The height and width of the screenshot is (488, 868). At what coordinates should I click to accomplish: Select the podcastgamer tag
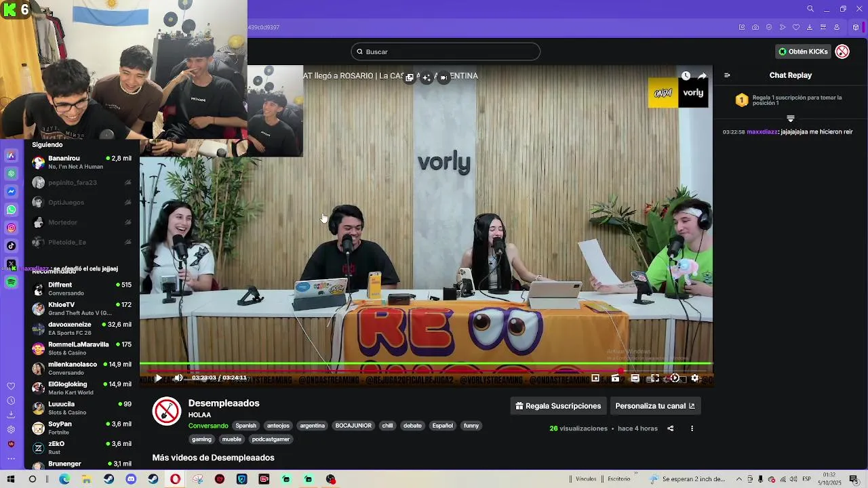271,439
